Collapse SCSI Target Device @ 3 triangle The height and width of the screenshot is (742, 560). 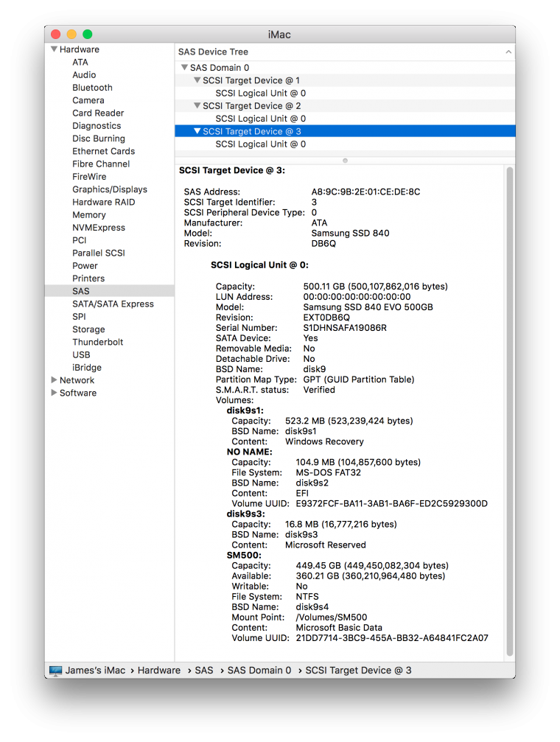197,131
